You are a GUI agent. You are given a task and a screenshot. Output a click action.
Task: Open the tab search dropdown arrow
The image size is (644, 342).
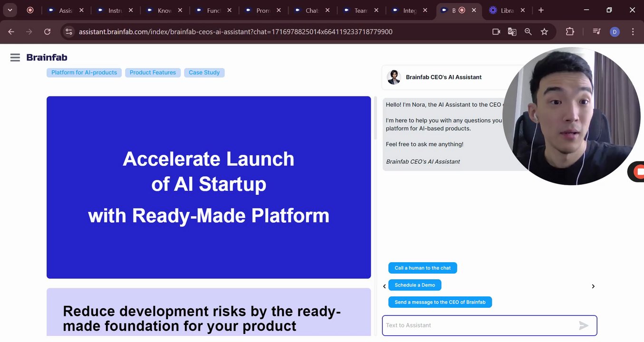click(10, 10)
